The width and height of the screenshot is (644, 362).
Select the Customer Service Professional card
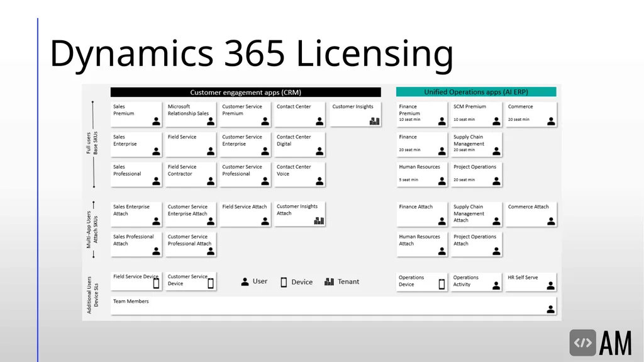point(245,174)
